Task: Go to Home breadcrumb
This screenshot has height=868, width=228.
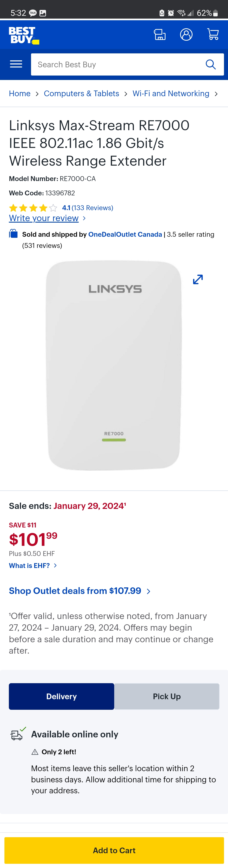Action: pyautogui.click(x=20, y=93)
